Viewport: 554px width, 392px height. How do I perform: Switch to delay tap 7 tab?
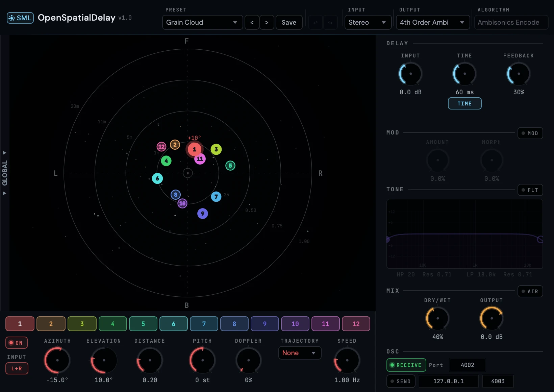(x=204, y=324)
